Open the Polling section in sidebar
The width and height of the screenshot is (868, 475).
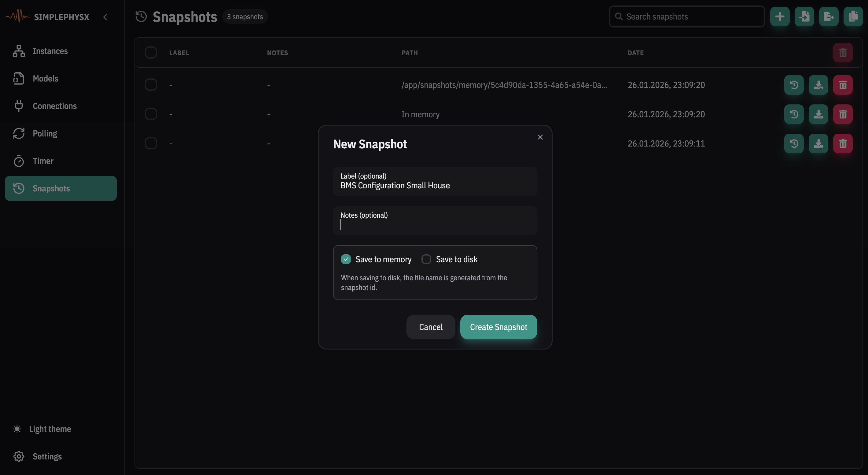(x=45, y=134)
